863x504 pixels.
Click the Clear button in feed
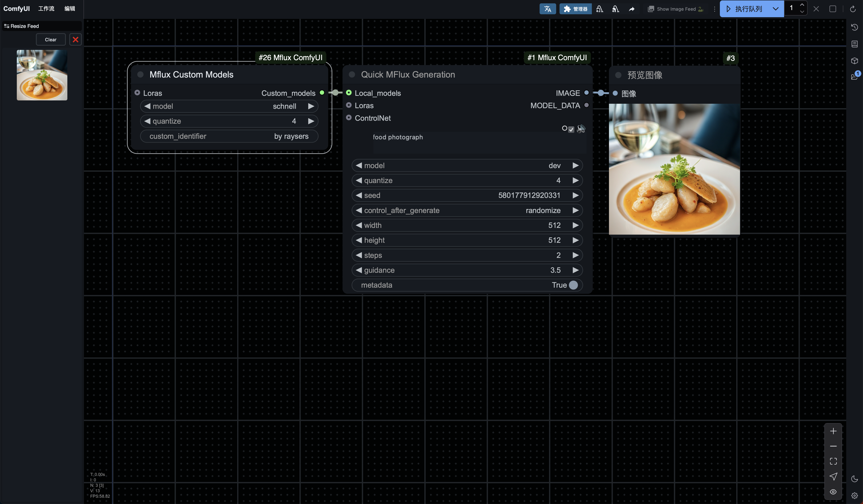point(51,40)
